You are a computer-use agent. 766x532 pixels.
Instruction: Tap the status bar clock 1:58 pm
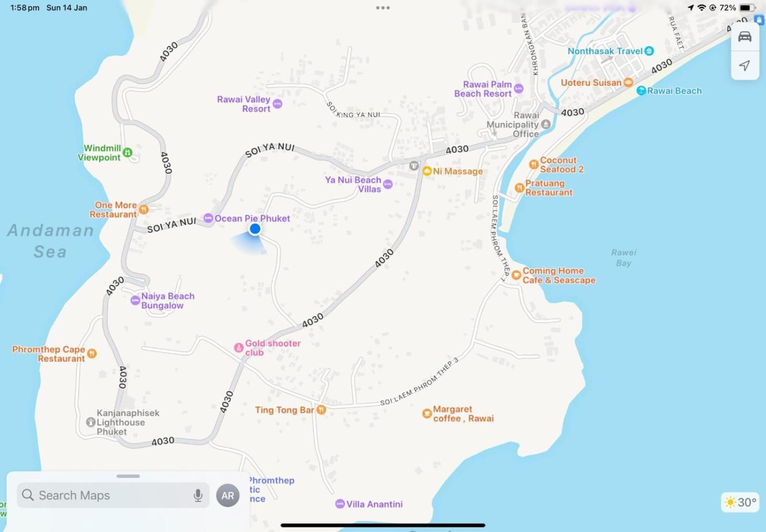click(25, 8)
